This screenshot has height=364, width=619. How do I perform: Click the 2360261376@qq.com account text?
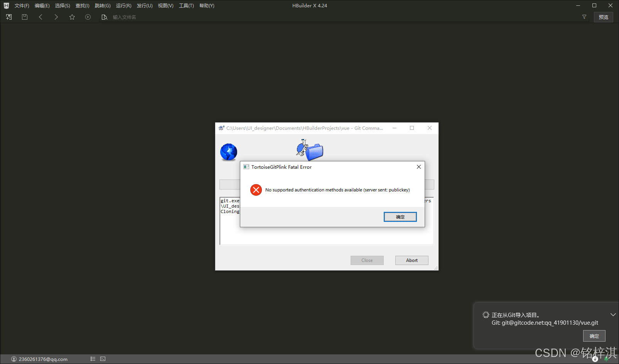pyautogui.click(x=43, y=359)
